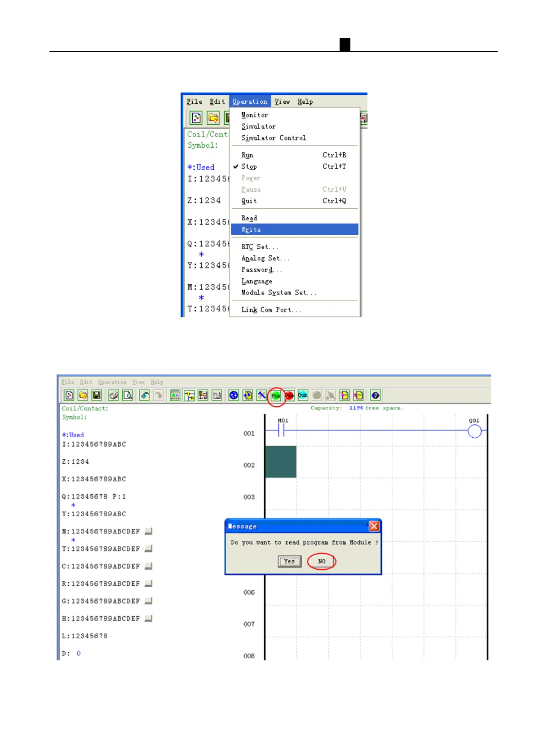
Task: Open Edit menu beside the highlighted Operation menu
Action: (x=217, y=102)
